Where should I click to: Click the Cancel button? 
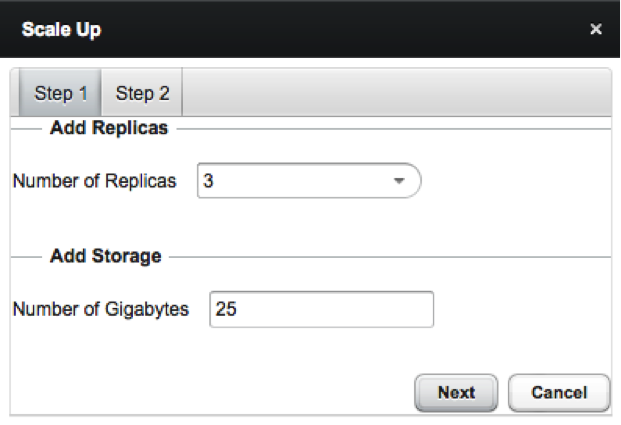tap(558, 393)
